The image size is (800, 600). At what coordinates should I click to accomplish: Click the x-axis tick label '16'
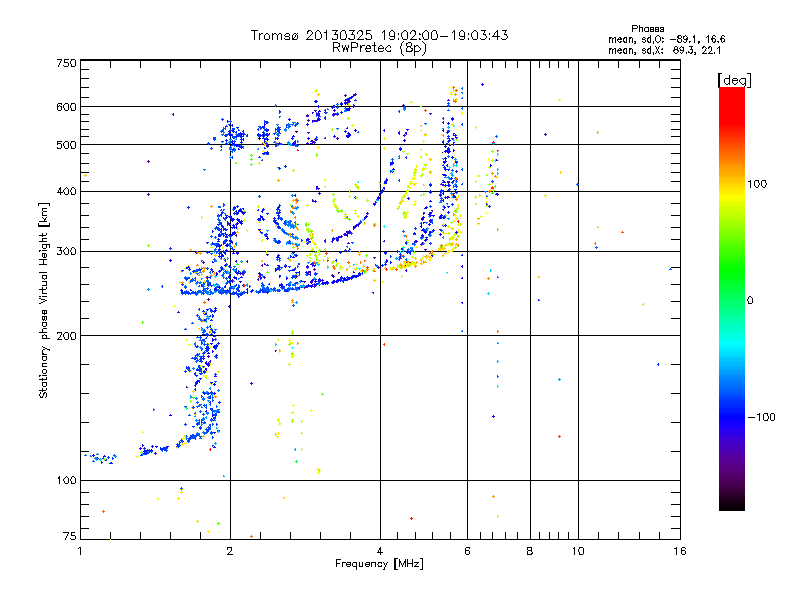[680, 551]
